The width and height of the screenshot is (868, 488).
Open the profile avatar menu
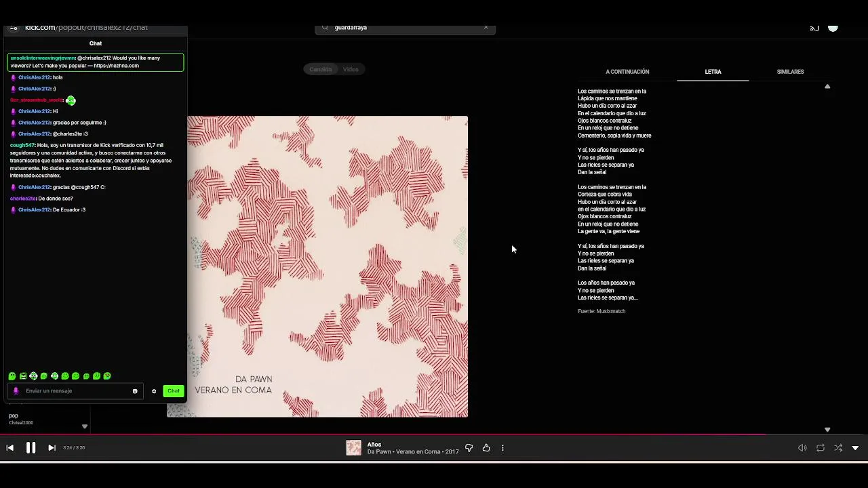point(833,28)
